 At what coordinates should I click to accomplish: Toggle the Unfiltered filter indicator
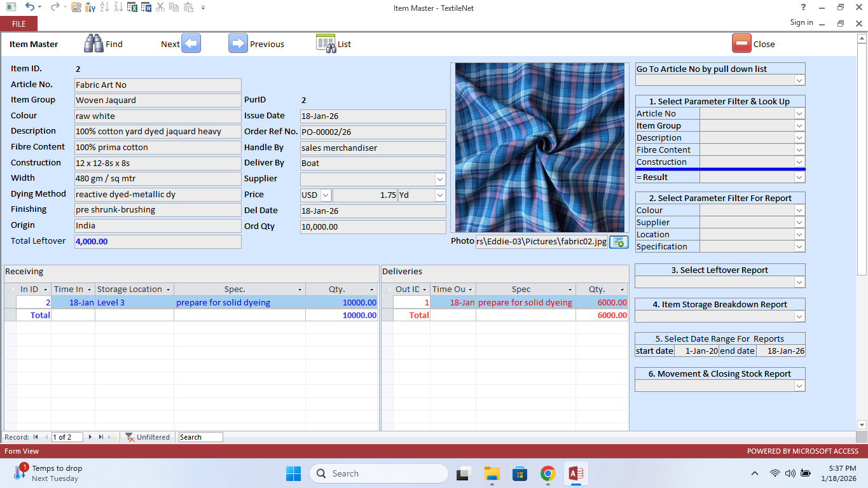point(148,437)
